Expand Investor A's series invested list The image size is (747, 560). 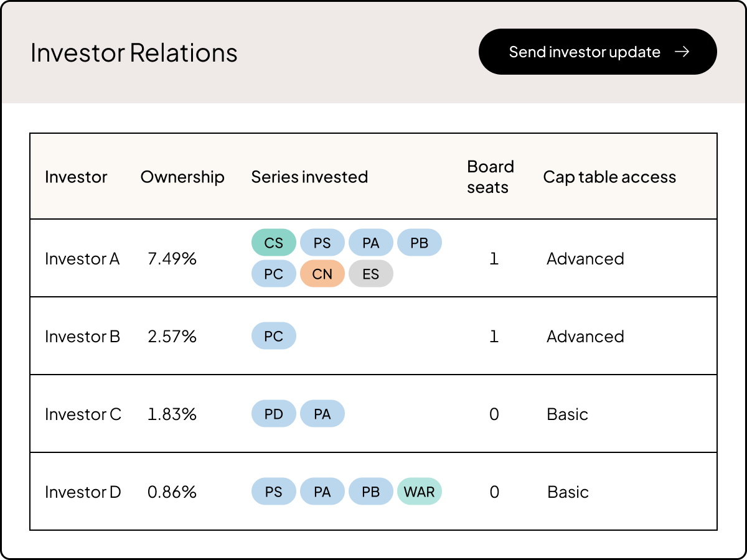tap(346, 258)
